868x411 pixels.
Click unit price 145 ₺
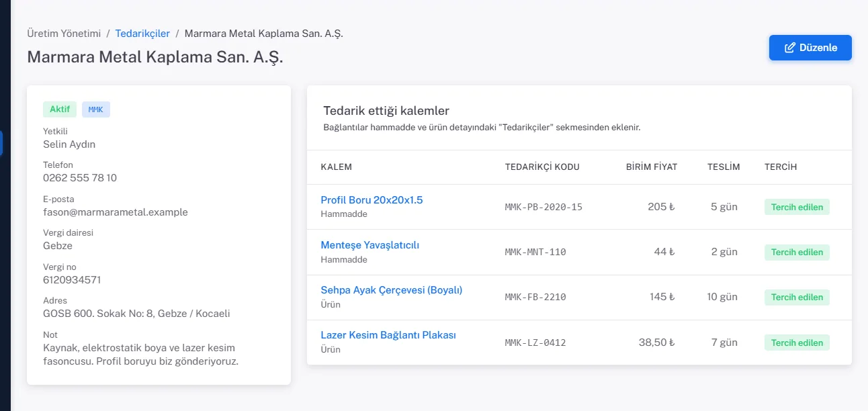[x=662, y=297]
